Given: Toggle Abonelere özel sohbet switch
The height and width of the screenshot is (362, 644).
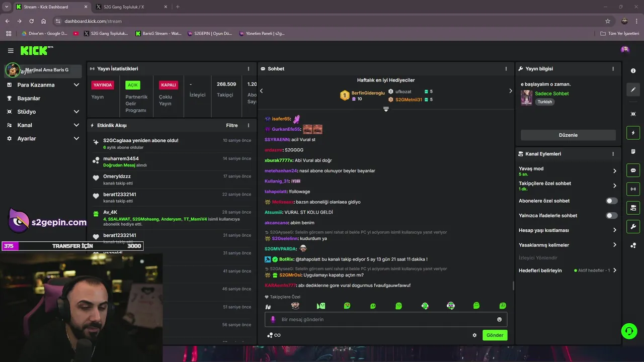Looking at the screenshot, I should click(611, 201).
